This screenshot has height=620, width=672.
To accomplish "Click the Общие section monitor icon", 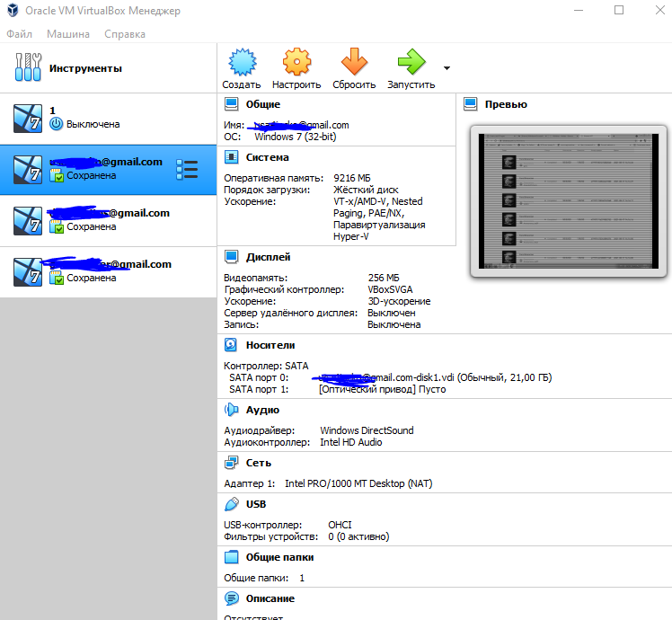I will [232, 103].
